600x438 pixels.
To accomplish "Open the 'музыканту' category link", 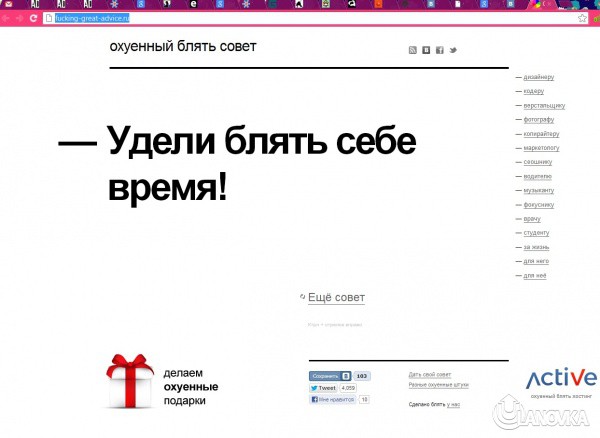I will [x=538, y=190].
